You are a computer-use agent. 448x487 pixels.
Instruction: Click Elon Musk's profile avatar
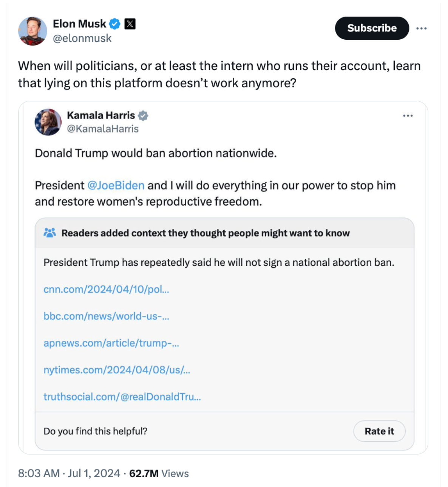coord(32,31)
